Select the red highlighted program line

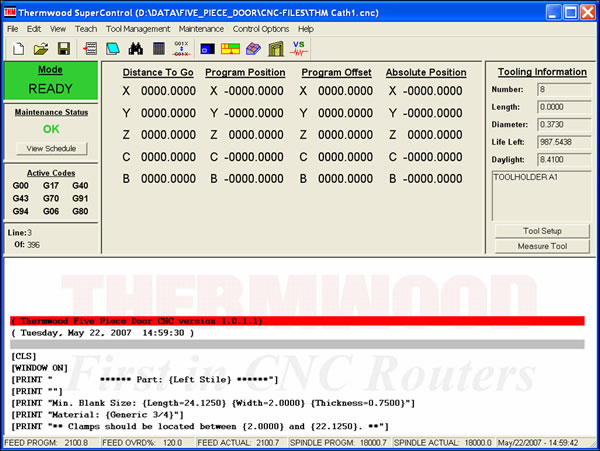coord(297,321)
